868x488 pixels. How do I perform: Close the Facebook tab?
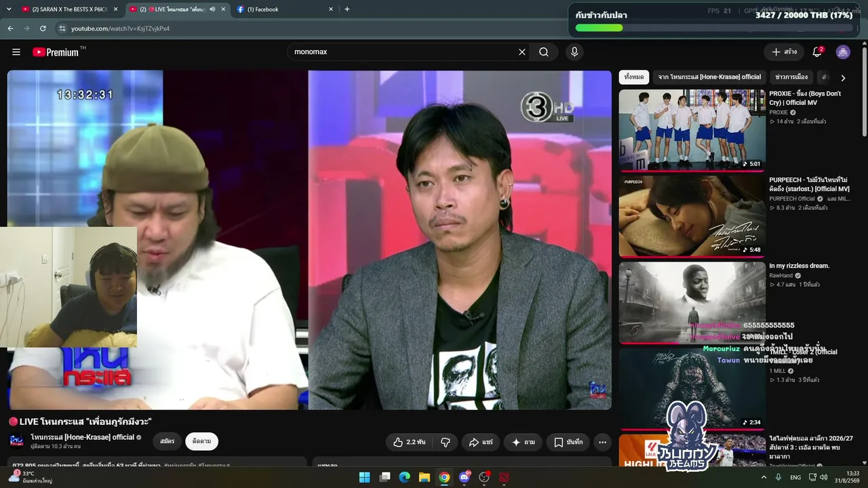[x=331, y=9]
